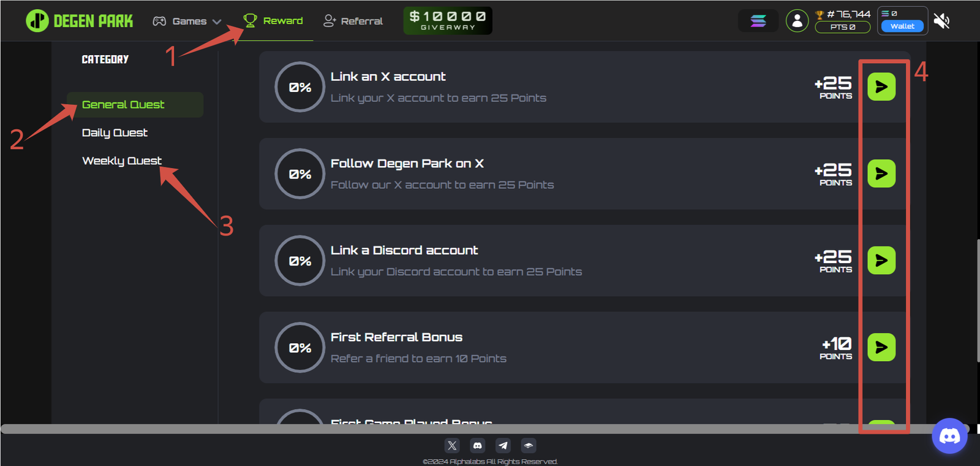Open the Telegram link in footer

coord(503,446)
